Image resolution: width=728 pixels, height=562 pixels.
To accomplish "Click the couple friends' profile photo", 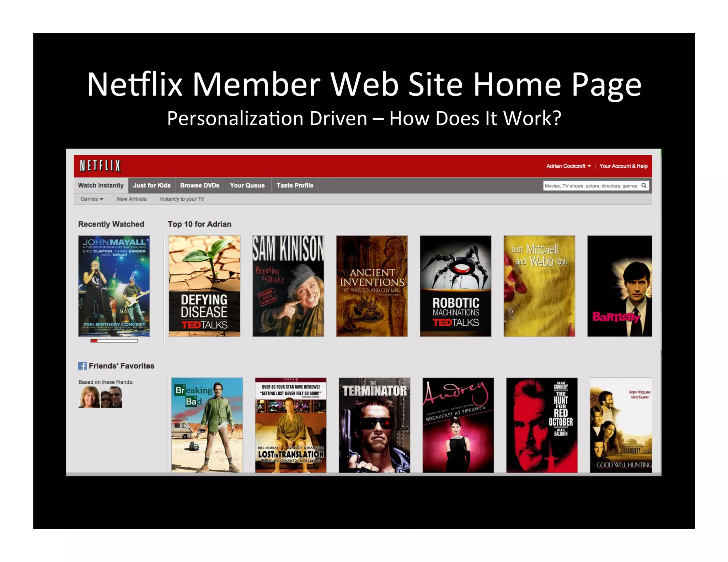I will (111, 397).
